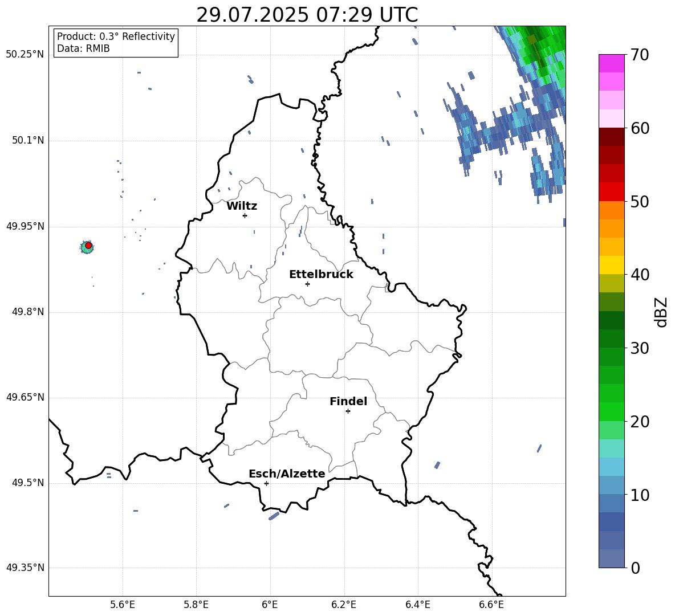Click the bright red 50 dBZ colorbar segment
Screen dimensions: 675x616
(611, 192)
